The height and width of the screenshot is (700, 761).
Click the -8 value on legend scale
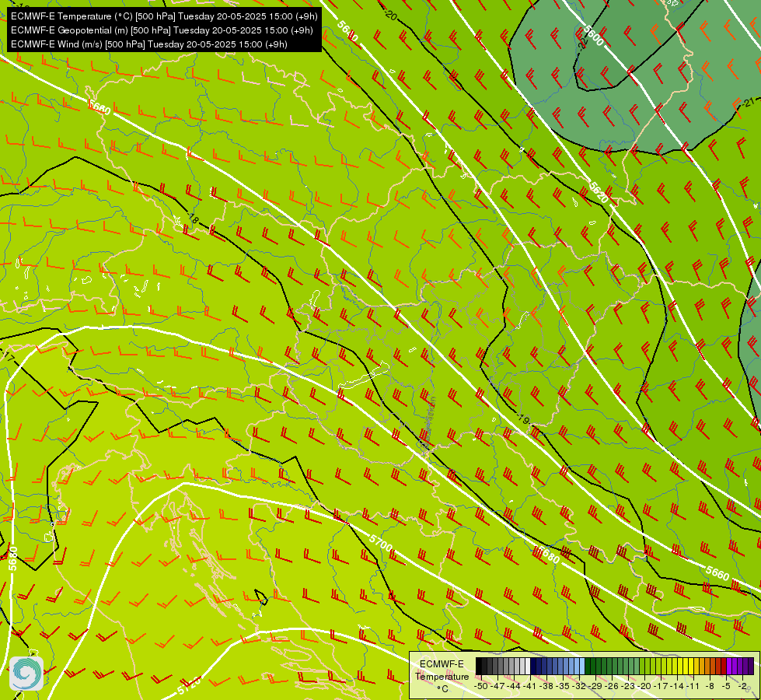coord(710,687)
